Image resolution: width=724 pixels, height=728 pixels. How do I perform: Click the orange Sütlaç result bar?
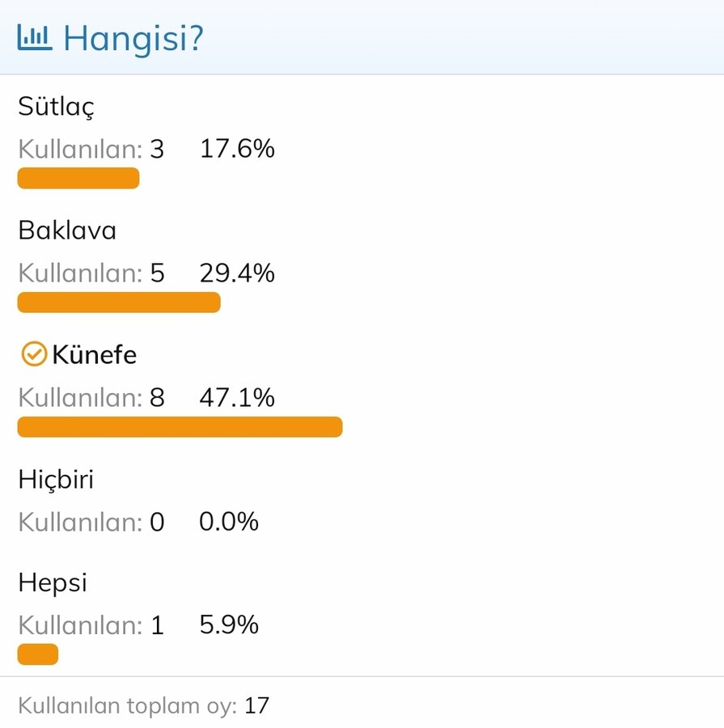pos(78,178)
